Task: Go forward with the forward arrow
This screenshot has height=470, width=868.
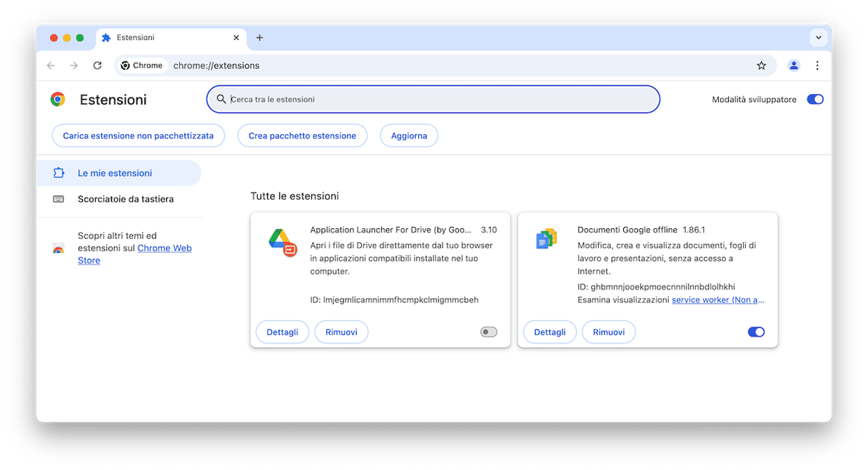Action: [x=74, y=66]
